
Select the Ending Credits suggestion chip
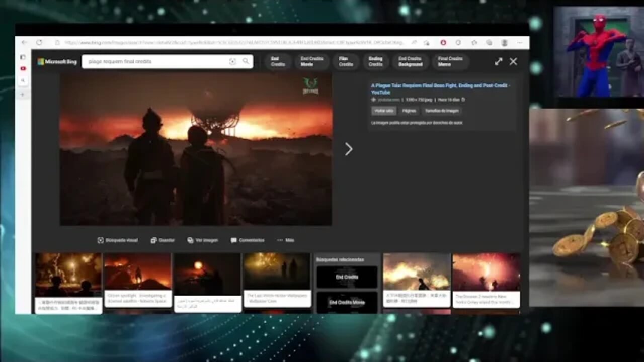[375, 62]
